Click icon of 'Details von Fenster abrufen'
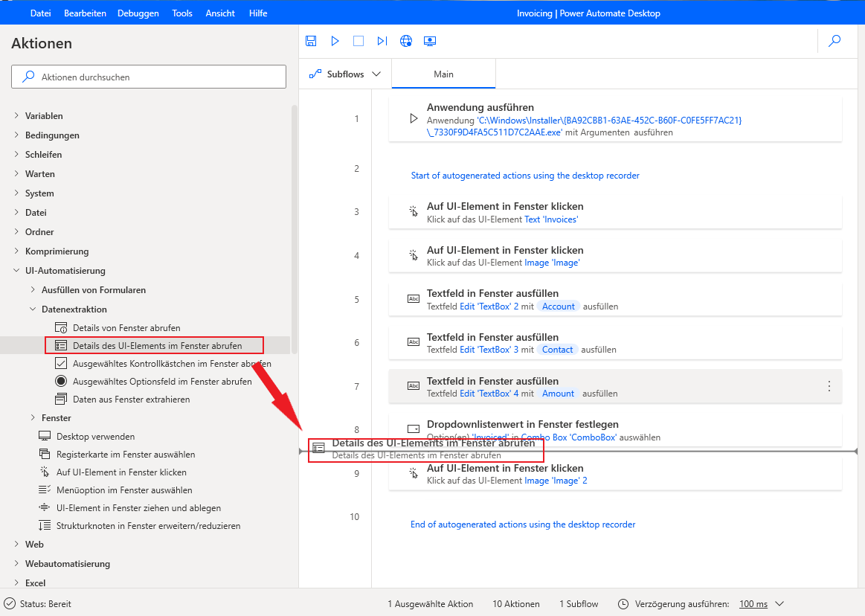 tap(61, 328)
